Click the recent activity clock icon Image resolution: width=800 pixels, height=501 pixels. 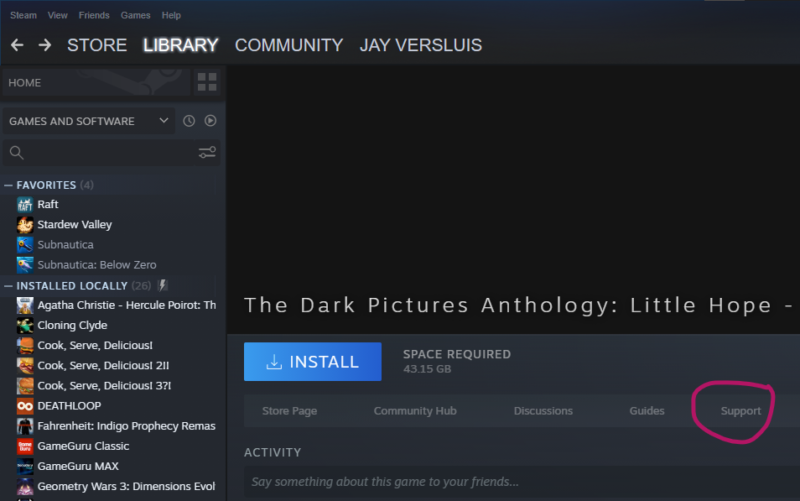tap(189, 121)
